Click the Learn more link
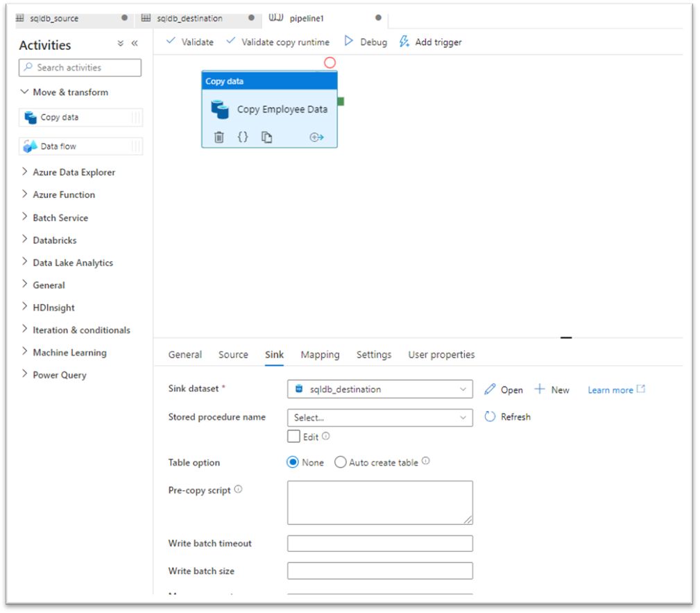The height and width of the screenshot is (613, 700). click(x=610, y=389)
